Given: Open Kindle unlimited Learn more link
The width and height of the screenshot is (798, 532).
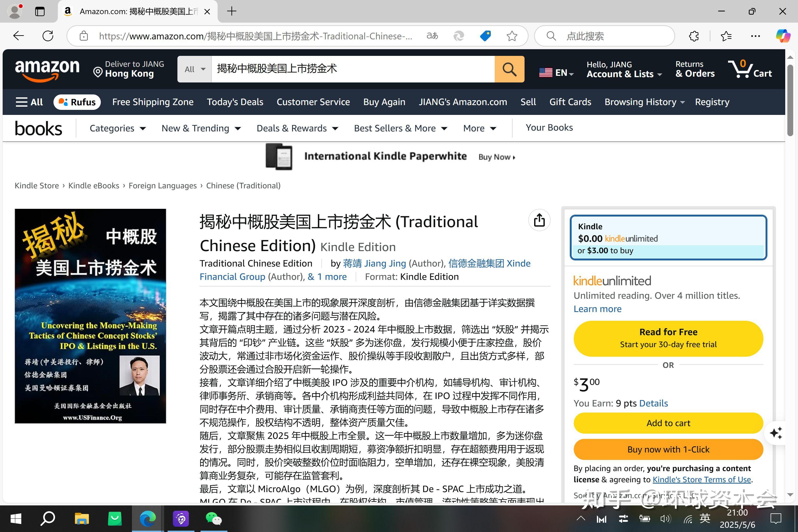Looking at the screenshot, I should [x=597, y=309].
